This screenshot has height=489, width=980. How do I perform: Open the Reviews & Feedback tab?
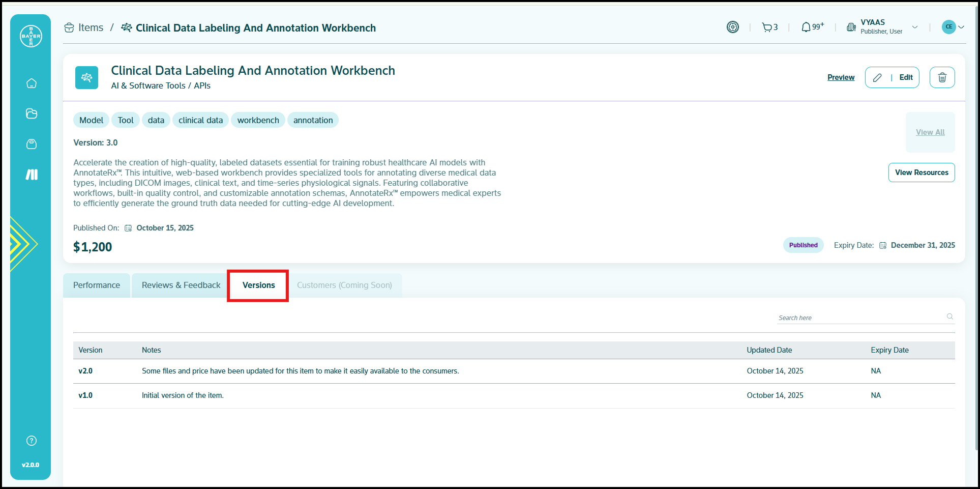tap(181, 285)
